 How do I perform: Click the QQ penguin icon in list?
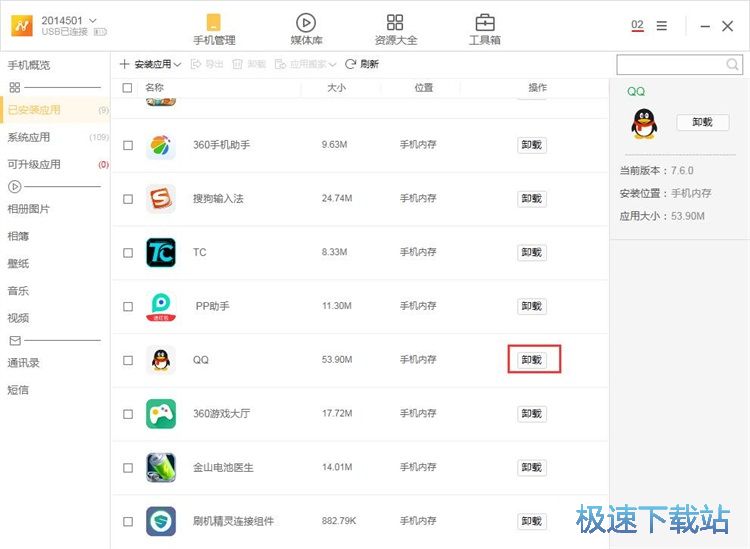(161, 360)
